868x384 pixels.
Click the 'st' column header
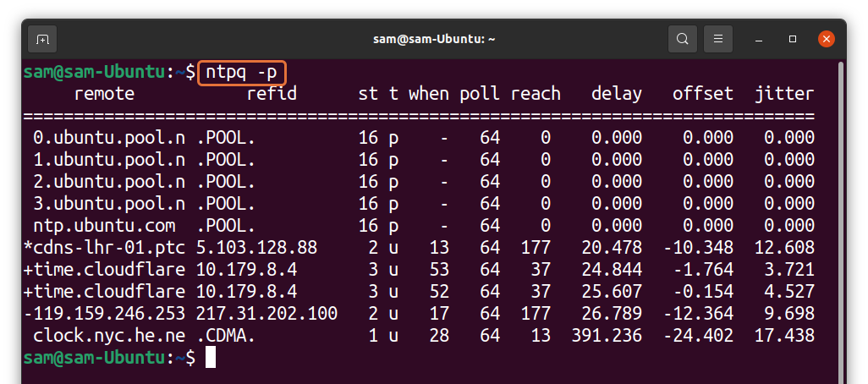tap(368, 94)
